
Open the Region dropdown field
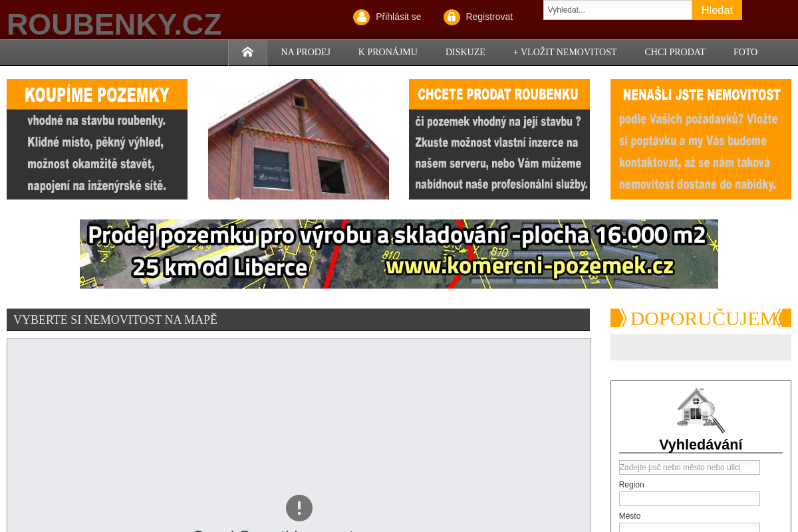pos(689,499)
